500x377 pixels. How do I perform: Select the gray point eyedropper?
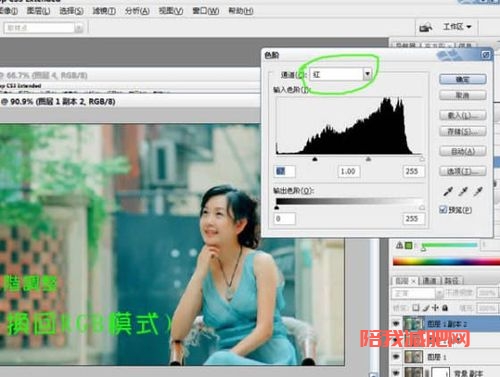pos(463,191)
